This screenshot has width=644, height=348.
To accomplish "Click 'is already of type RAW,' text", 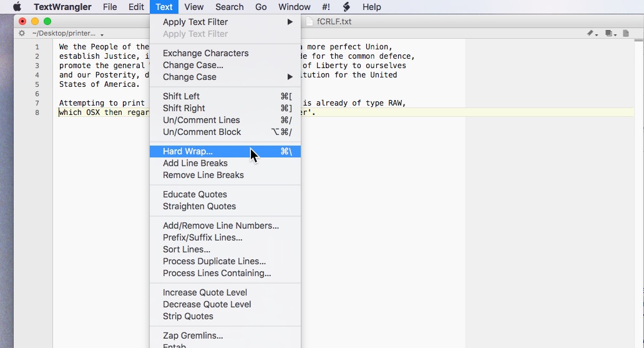I will (354, 103).
